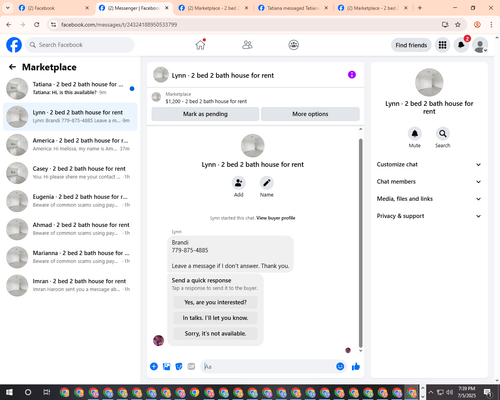Open a new browser tab
500x400 pixels.
(x=420, y=8)
